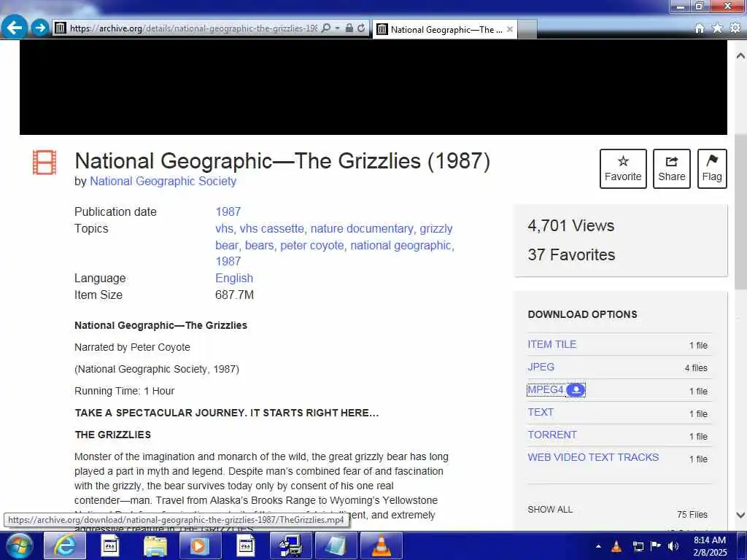Screen dimensions: 747x560
Task: Open ITEM TILE download option
Action: (x=551, y=344)
